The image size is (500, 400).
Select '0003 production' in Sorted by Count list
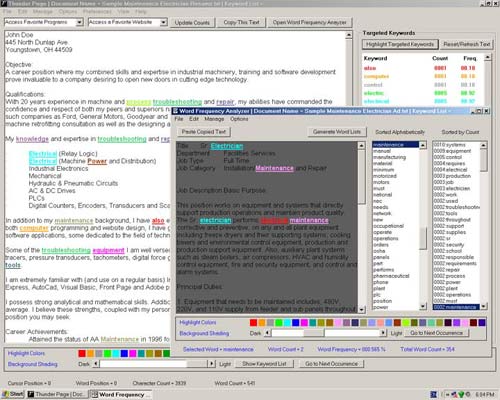pyautogui.click(x=456, y=176)
